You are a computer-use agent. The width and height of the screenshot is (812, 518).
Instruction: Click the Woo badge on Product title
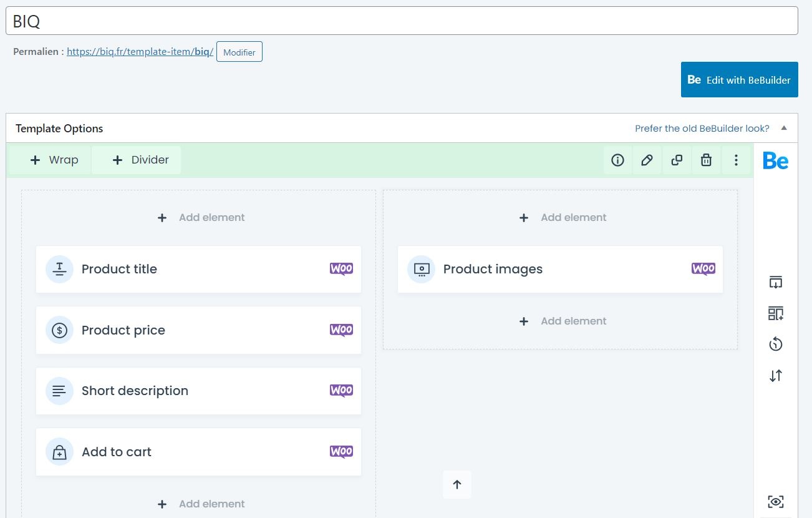(x=341, y=269)
